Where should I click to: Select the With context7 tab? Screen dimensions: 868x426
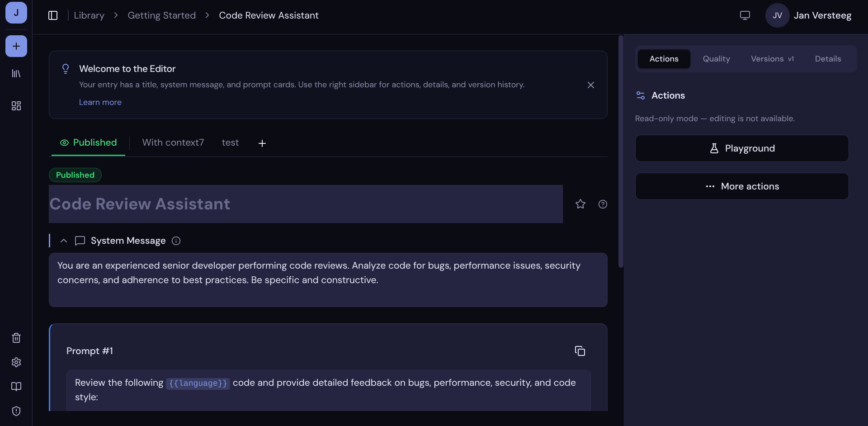173,142
